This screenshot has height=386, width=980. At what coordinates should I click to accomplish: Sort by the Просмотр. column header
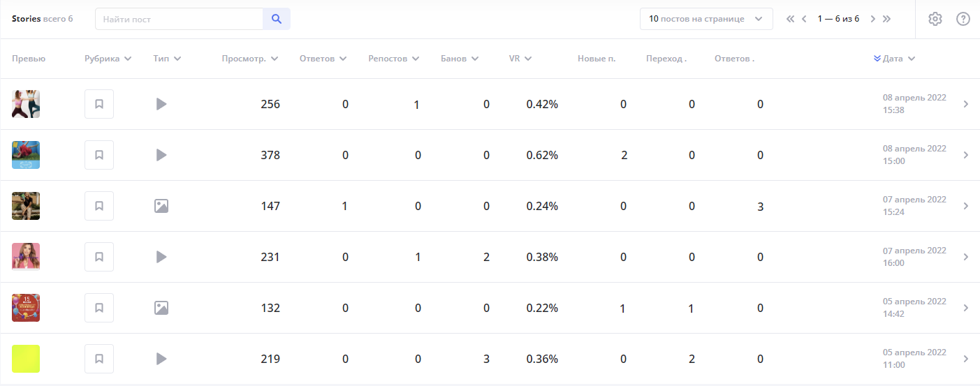(x=249, y=59)
